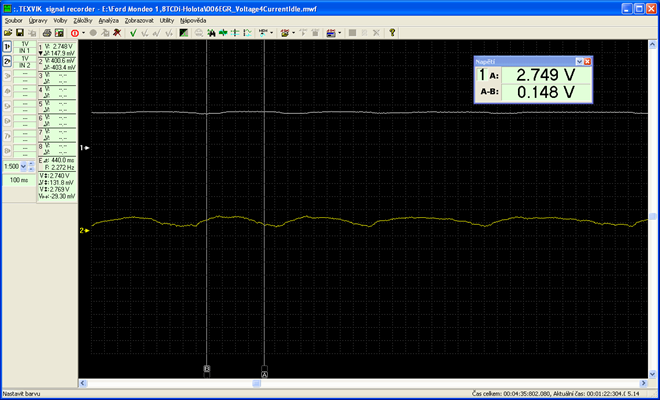
Task: Expand the Napětí panel options arrow
Action: (x=578, y=62)
